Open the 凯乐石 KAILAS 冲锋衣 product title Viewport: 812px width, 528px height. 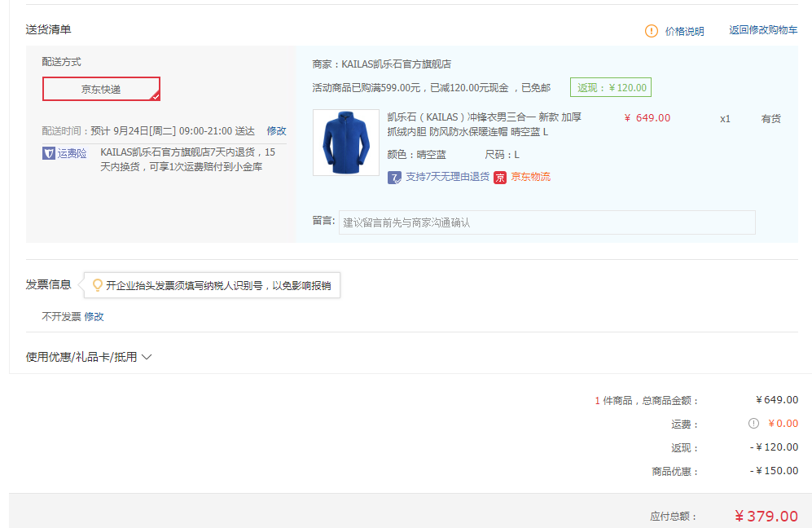485,125
